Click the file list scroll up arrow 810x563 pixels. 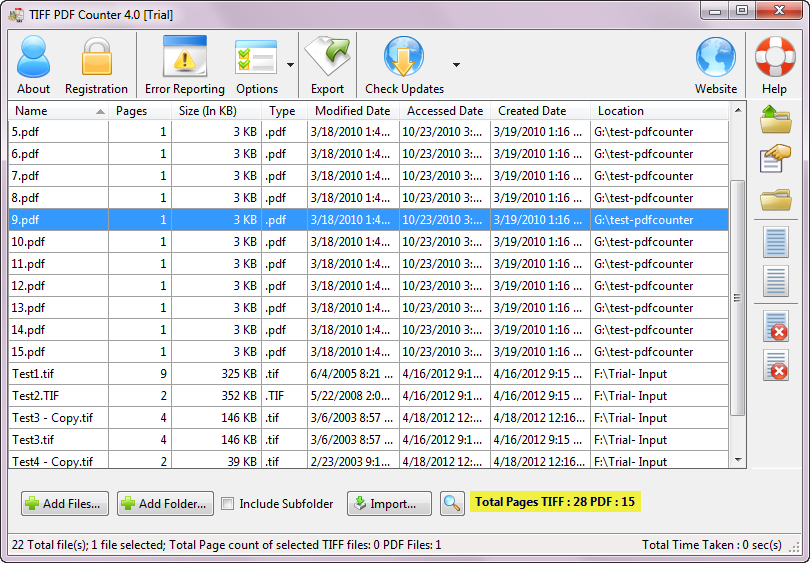(x=738, y=110)
